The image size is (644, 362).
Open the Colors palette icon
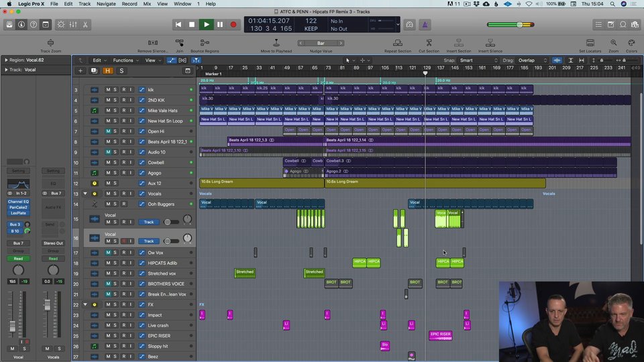(x=632, y=43)
